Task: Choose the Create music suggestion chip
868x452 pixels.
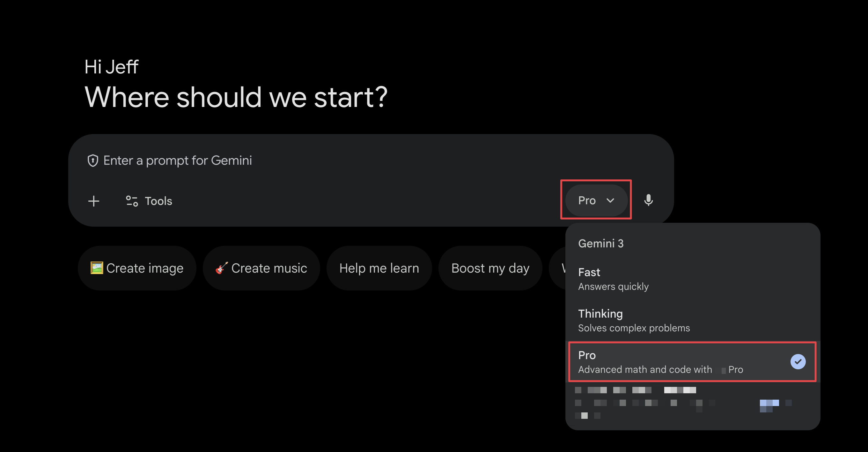Action: pyautogui.click(x=261, y=268)
